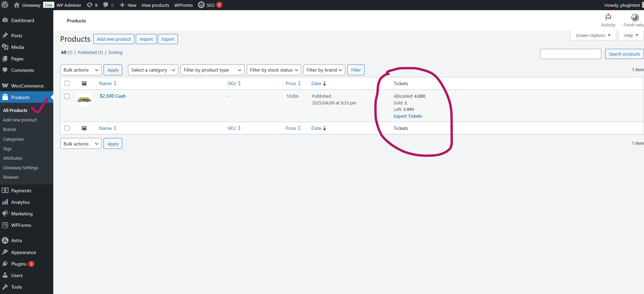Click the Astra logo icon
644x294 pixels.
coord(5,240)
